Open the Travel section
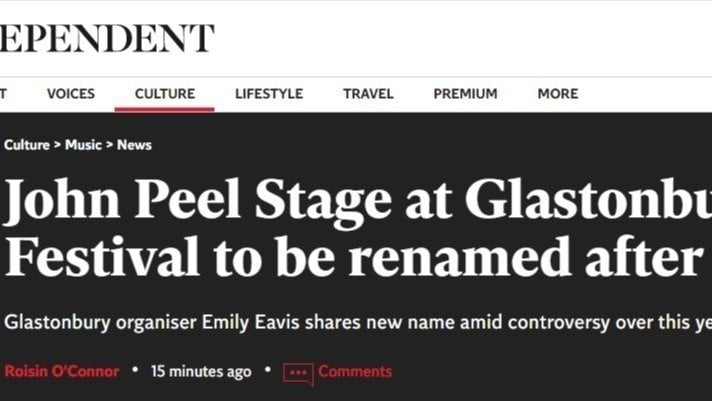 point(368,94)
